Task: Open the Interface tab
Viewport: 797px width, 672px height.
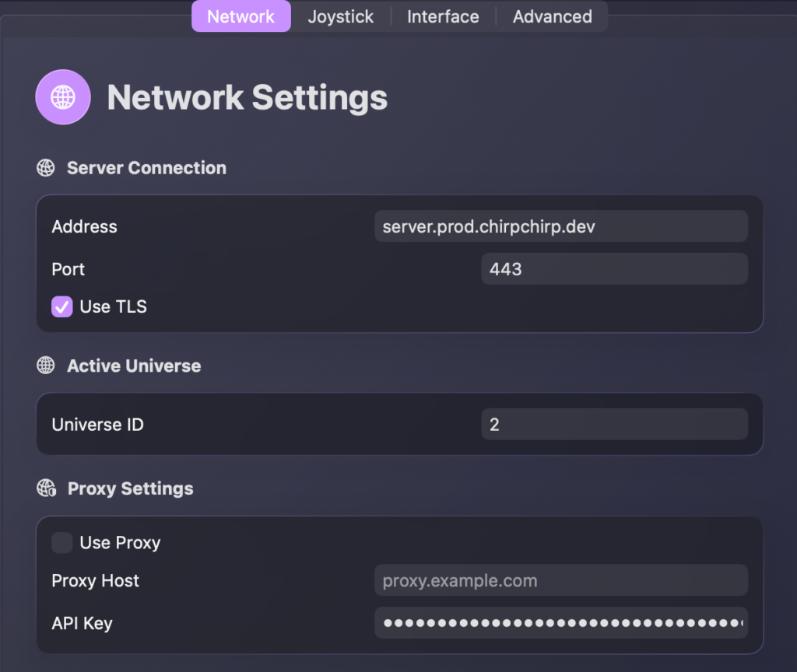Action: point(443,16)
